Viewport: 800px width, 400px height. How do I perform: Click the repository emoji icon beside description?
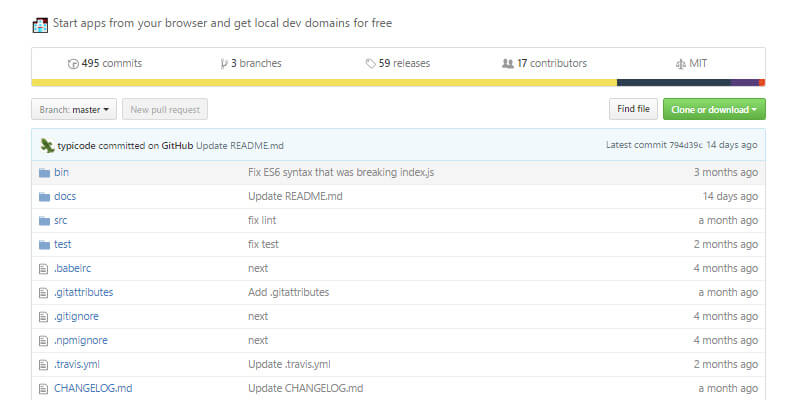point(40,23)
